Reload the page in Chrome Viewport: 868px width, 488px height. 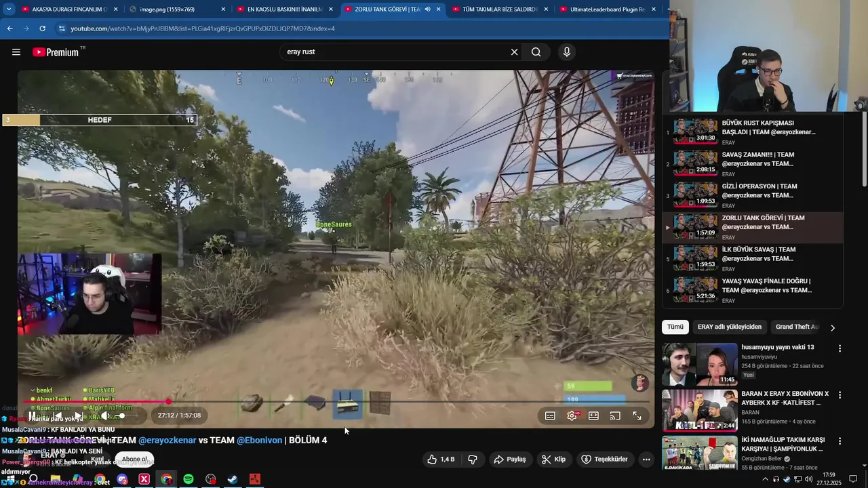tap(42, 28)
